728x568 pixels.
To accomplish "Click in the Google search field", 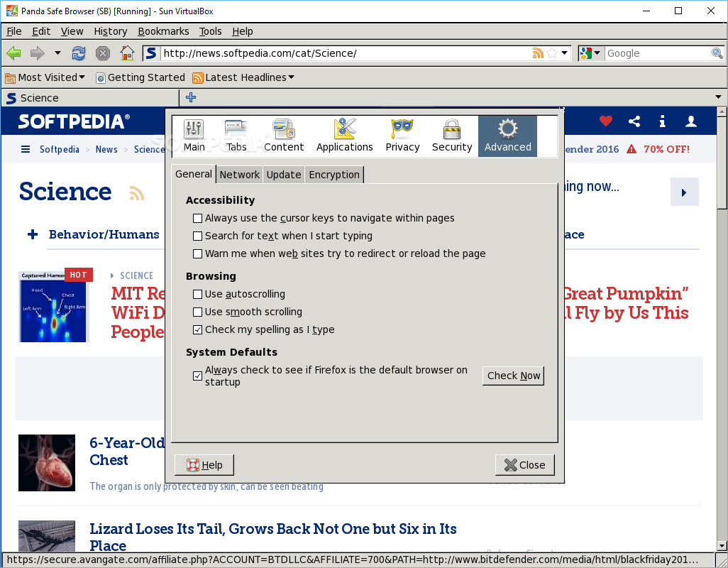I will tap(658, 53).
